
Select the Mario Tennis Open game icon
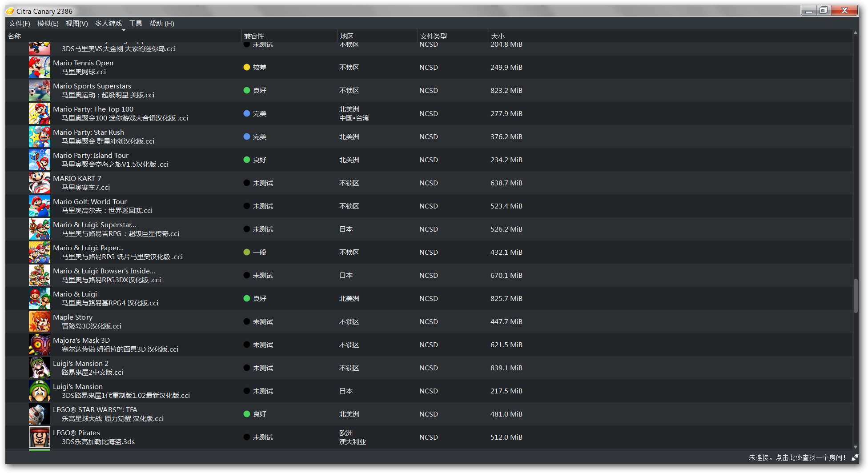(x=40, y=67)
